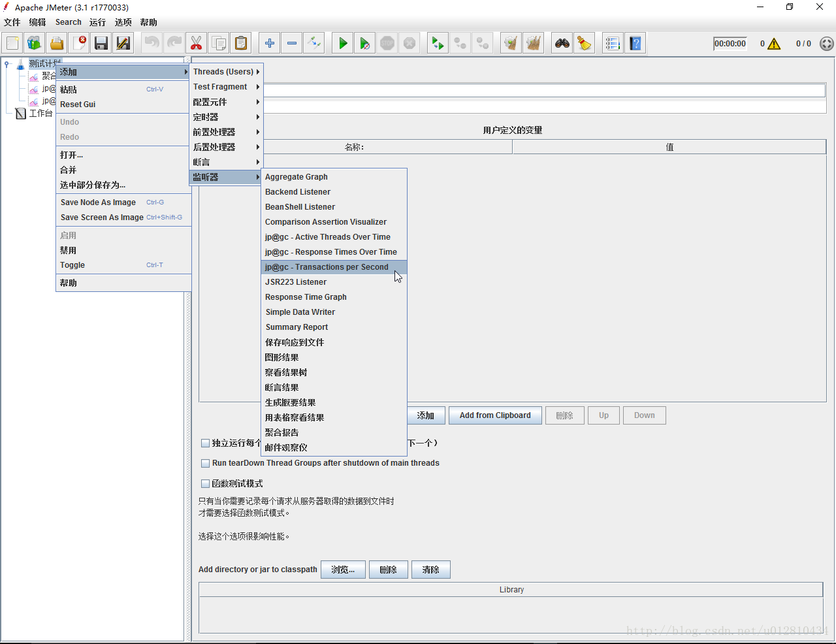Select Summary Report listener
Viewport: 836px width, 644px height.
pos(334,327)
